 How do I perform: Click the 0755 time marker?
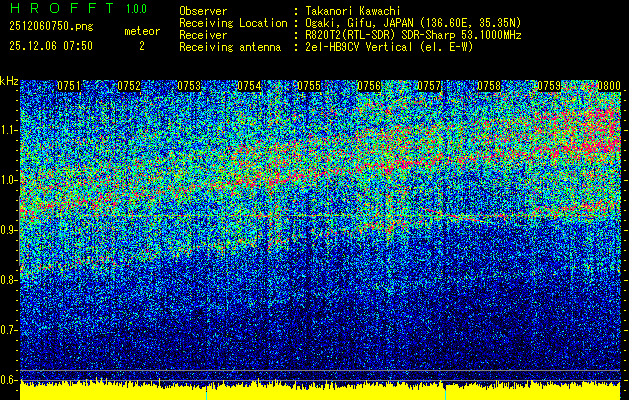click(x=309, y=86)
